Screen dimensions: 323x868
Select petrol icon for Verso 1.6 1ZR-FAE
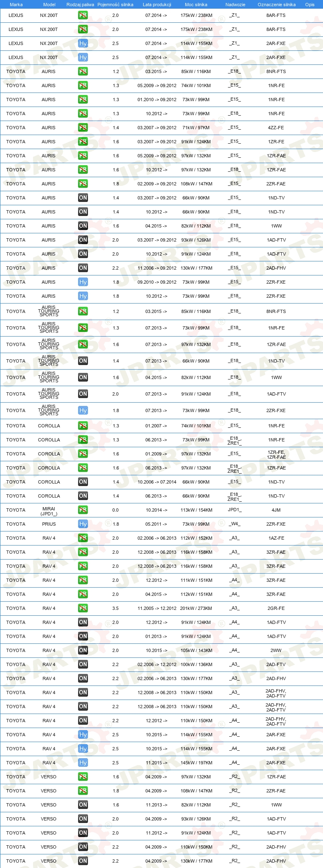tap(83, 777)
